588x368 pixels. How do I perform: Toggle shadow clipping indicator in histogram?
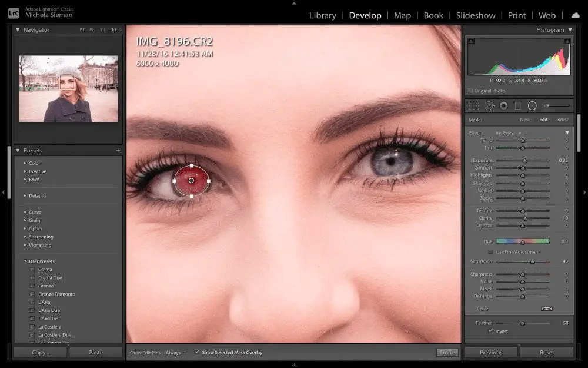471,41
